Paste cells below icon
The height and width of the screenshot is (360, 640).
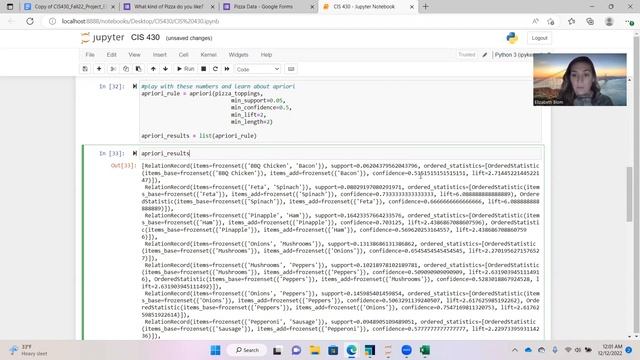tap(138, 69)
